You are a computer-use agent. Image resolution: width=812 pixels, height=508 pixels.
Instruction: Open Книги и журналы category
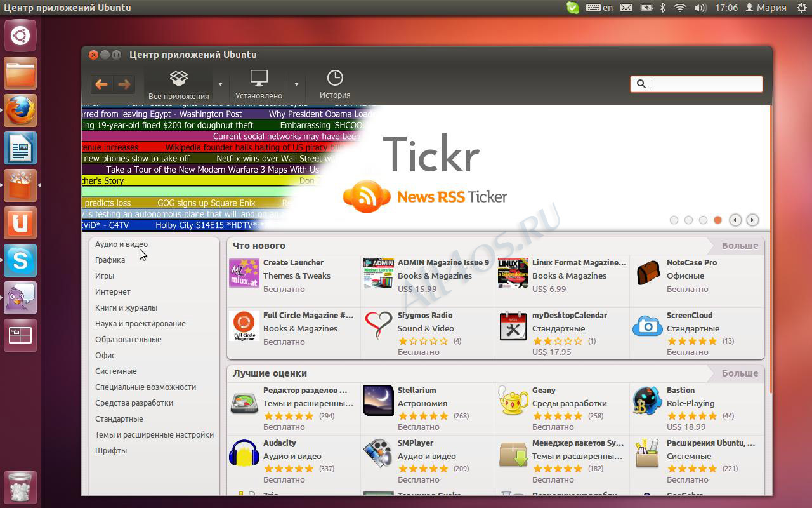(126, 307)
